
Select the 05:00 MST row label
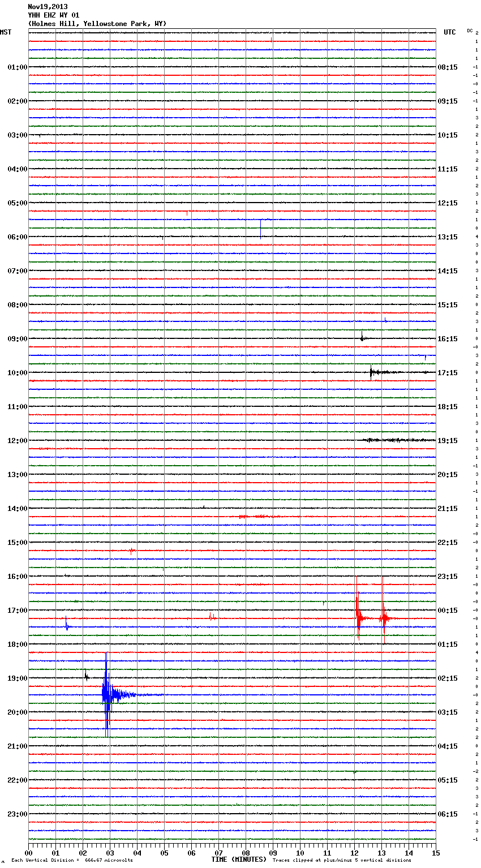[x=18, y=203]
